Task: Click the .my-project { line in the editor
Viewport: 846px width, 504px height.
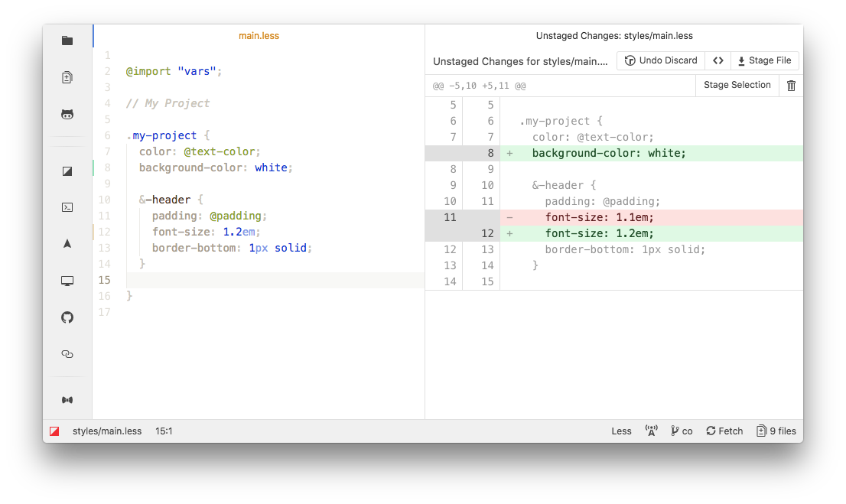Action: click(x=168, y=135)
